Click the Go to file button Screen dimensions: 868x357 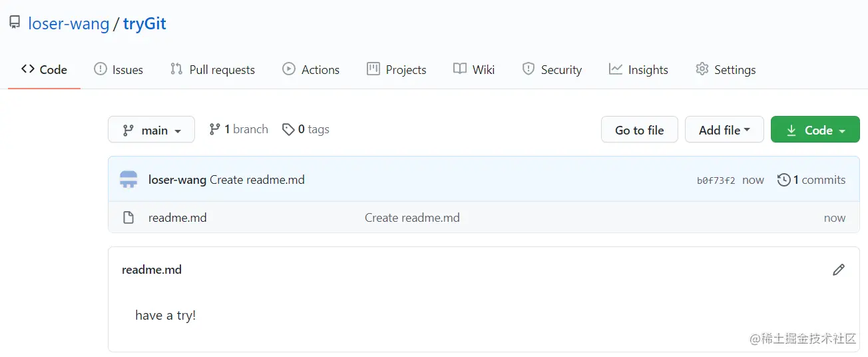pyautogui.click(x=640, y=130)
